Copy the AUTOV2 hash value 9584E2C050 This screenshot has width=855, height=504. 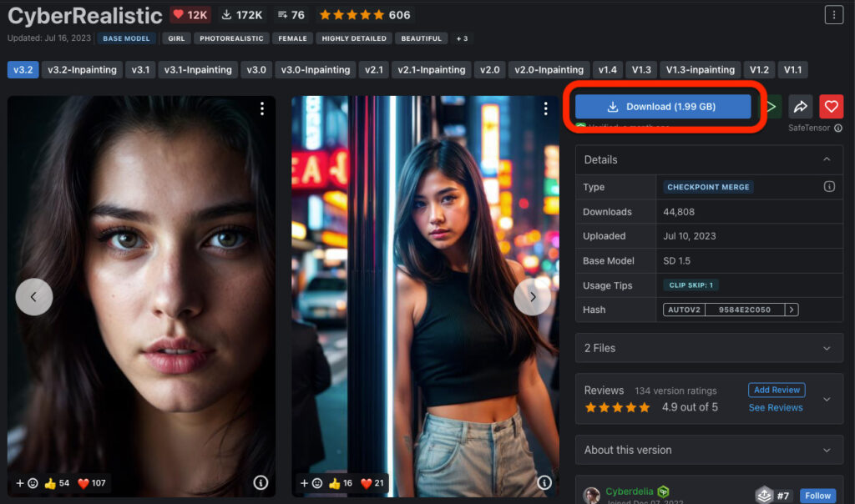click(x=744, y=310)
